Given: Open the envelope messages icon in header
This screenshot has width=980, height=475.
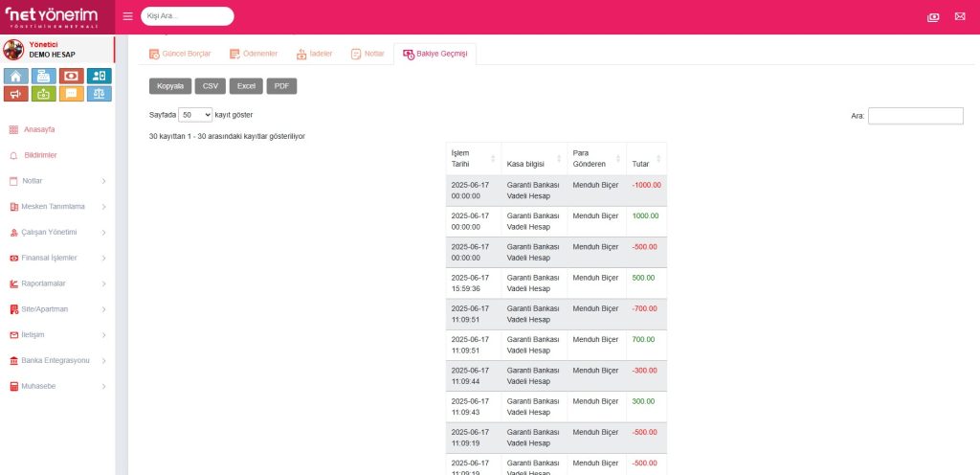Looking at the screenshot, I should click(x=960, y=16).
